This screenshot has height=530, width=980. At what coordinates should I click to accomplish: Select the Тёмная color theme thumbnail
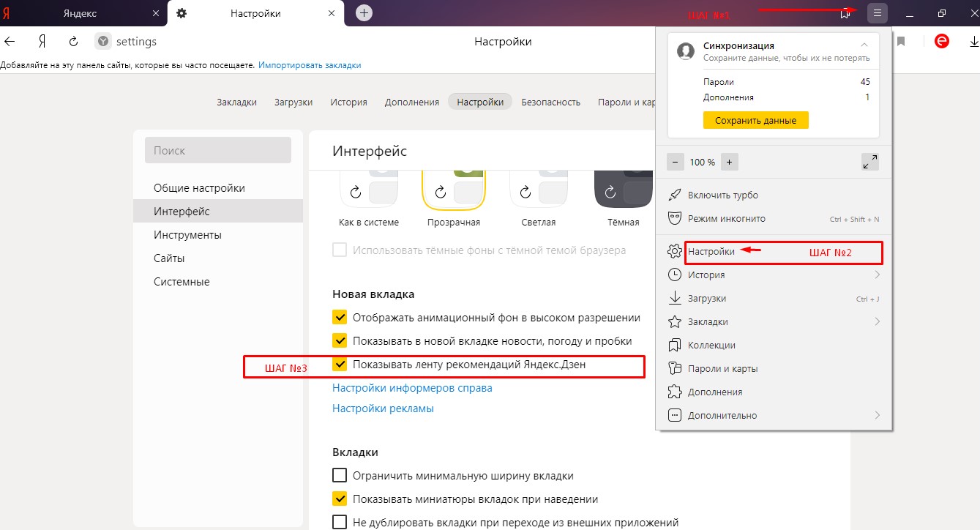coord(623,192)
